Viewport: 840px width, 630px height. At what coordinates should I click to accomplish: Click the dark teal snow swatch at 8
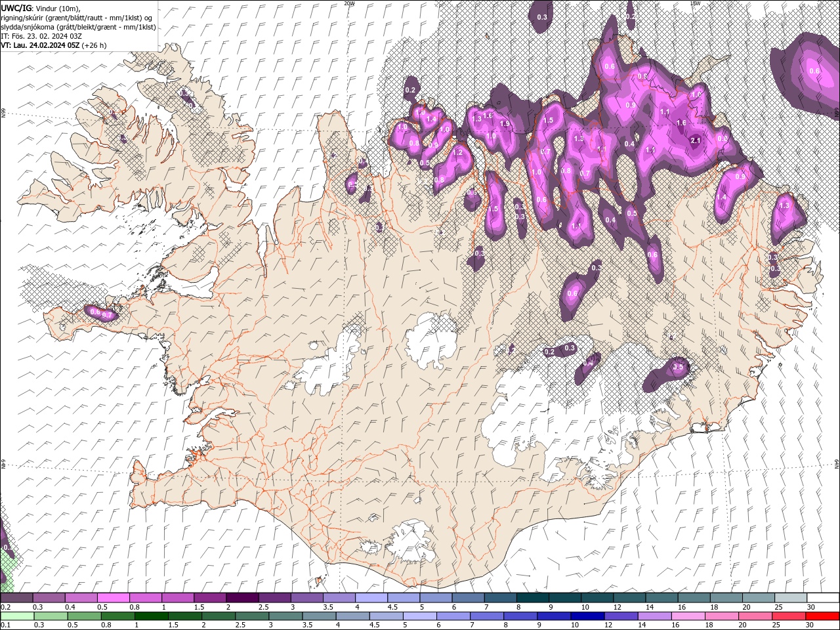point(532,598)
